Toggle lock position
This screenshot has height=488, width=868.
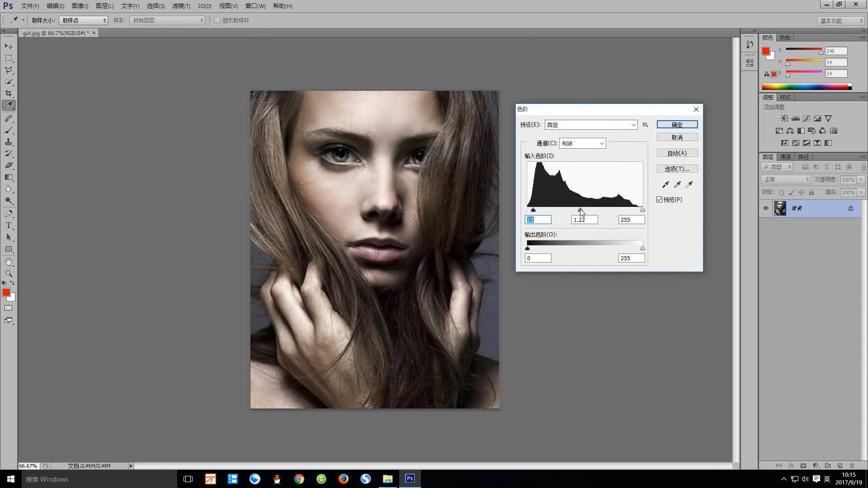point(802,192)
